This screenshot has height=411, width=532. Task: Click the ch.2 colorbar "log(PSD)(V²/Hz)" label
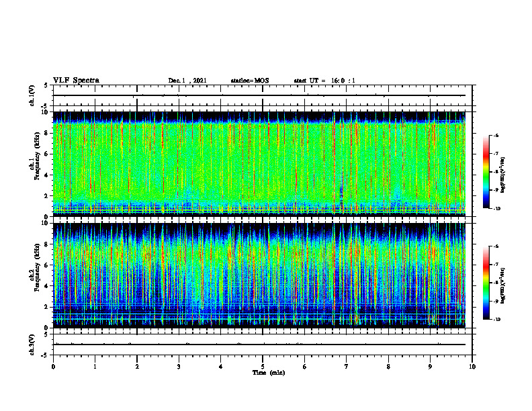pos(502,285)
